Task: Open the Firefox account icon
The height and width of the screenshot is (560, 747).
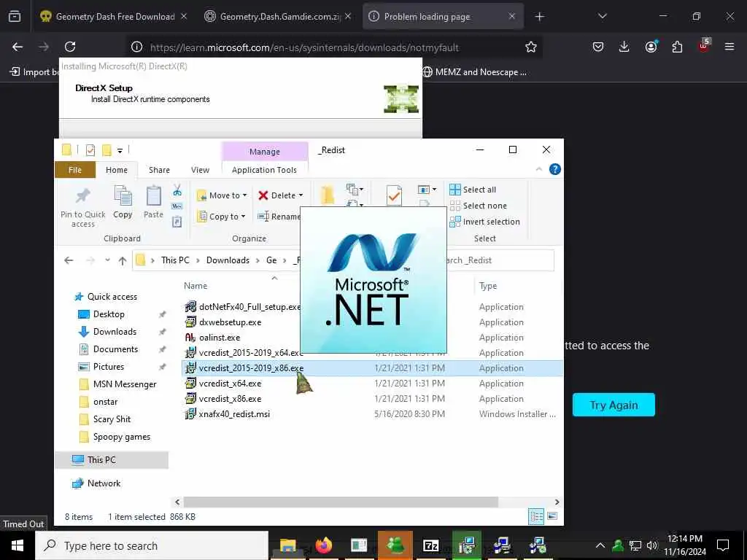Action: [x=651, y=47]
